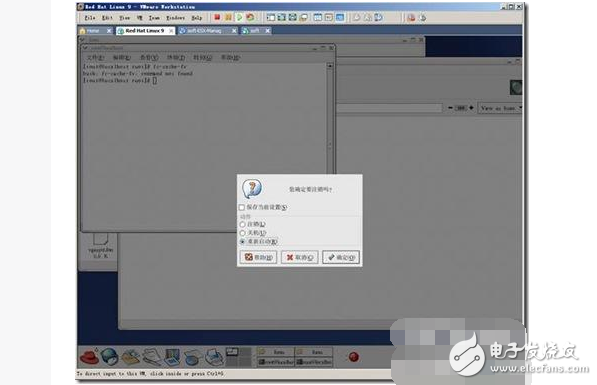Viewport: 597px width, 385px height.
Task: Click the reset VM toolbar icon
Action: tap(250, 18)
